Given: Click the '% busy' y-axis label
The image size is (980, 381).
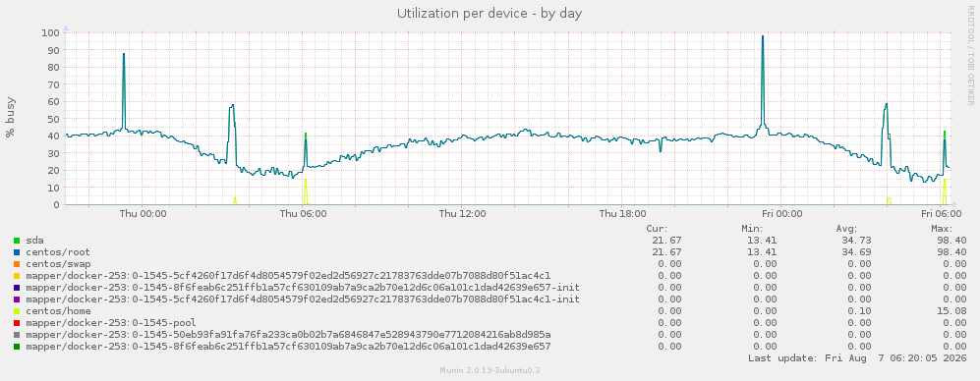Looking at the screenshot, I should 11,118.
